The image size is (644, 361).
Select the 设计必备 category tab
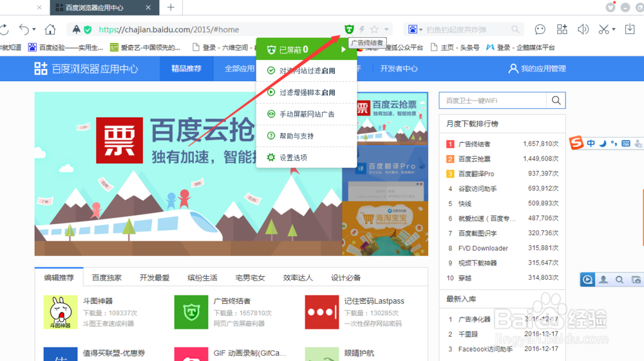[346, 278]
